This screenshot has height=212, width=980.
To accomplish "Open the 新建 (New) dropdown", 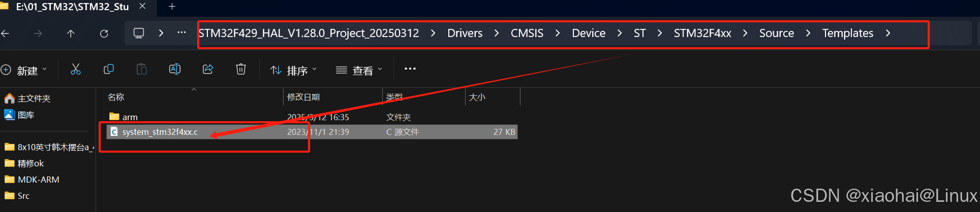I will pos(24,70).
